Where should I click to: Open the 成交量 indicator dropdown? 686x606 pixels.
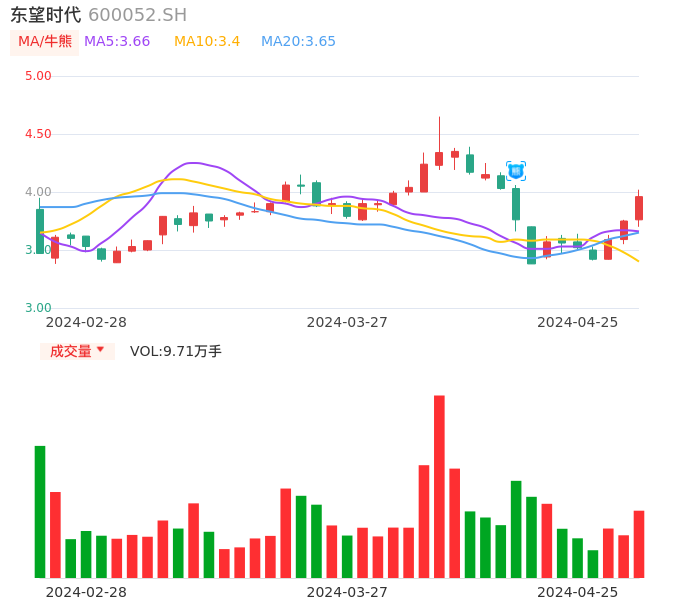(77, 351)
